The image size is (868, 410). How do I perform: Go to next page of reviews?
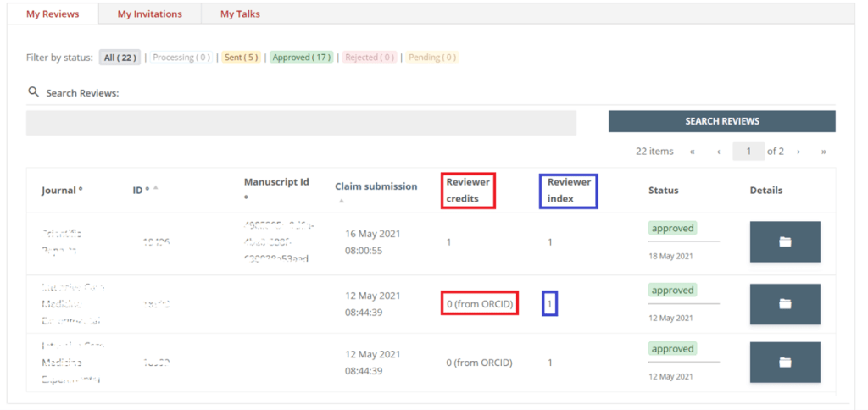pos(803,152)
